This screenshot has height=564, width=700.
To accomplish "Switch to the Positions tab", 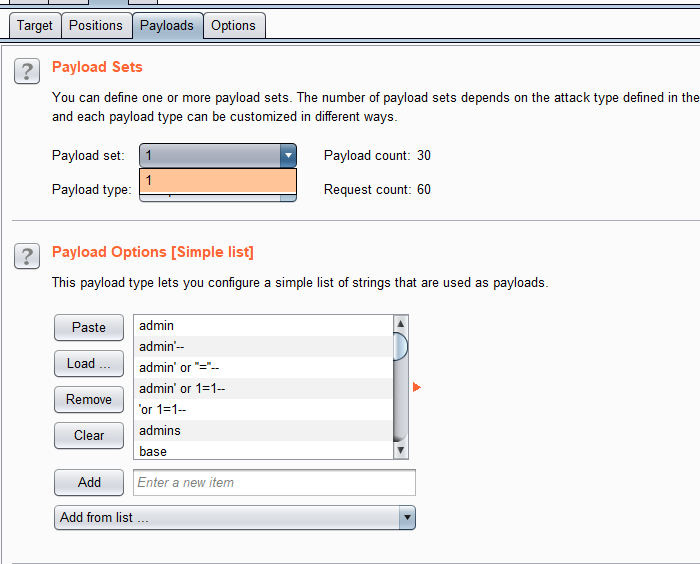I will [x=96, y=25].
